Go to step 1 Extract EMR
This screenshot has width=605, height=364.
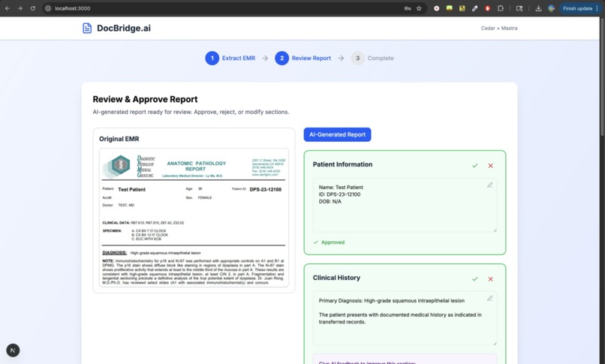(x=230, y=59)
